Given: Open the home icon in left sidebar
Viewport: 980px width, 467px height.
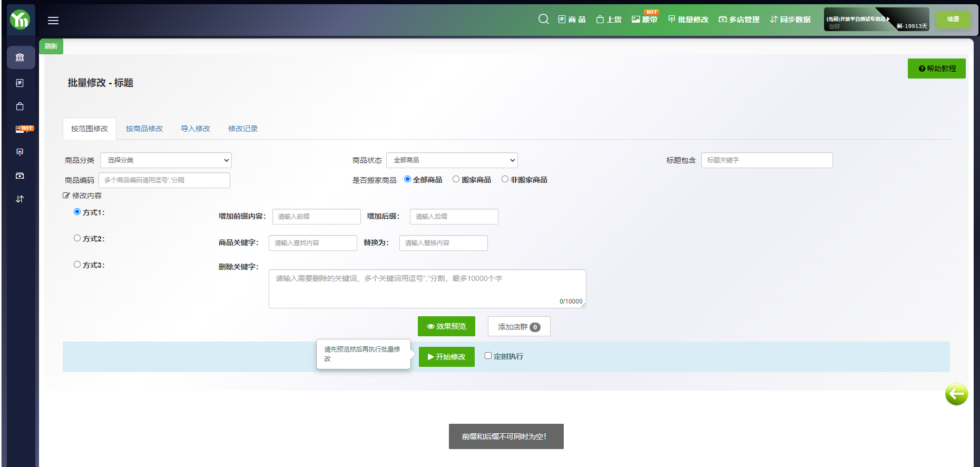Looking at the screenshot, I should click(20, 57).
